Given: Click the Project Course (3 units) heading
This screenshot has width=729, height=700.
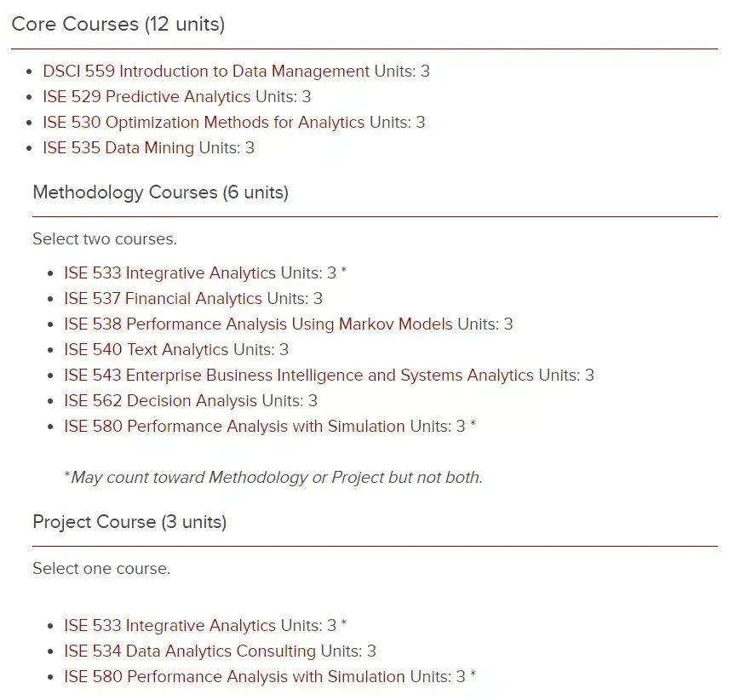Looking at the screenshot, I should (129, 522).
